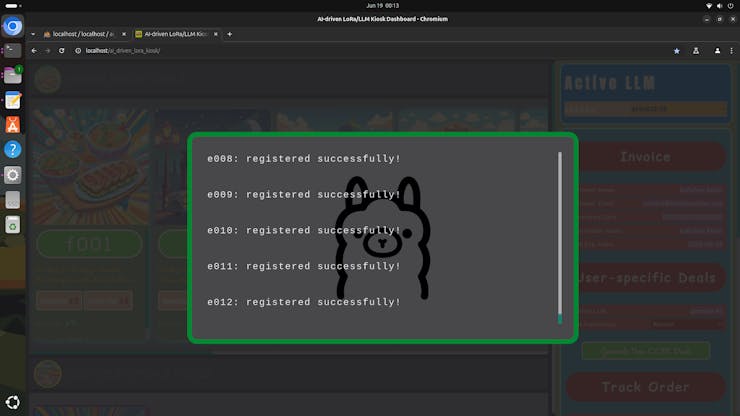740x416 pixels.
Task: Click the Active LLM heading
Action: click(x=609, y=83)
